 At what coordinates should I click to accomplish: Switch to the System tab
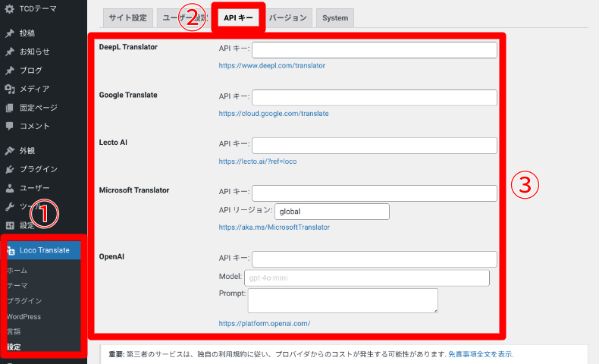335,18
